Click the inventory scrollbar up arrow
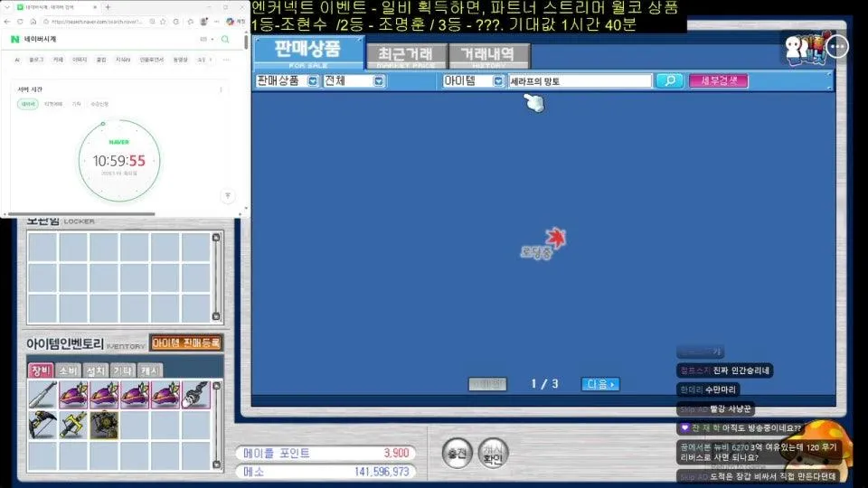The height and width of the screenshot is (488, 868). (216, 386)
